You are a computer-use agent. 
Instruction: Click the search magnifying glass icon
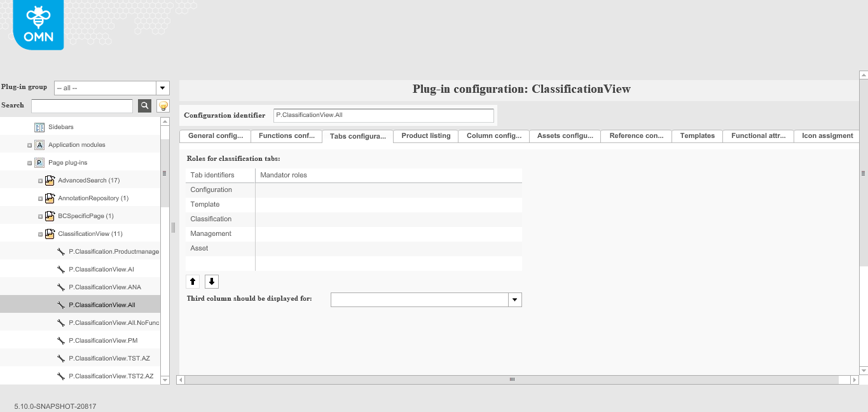point(144,106)
